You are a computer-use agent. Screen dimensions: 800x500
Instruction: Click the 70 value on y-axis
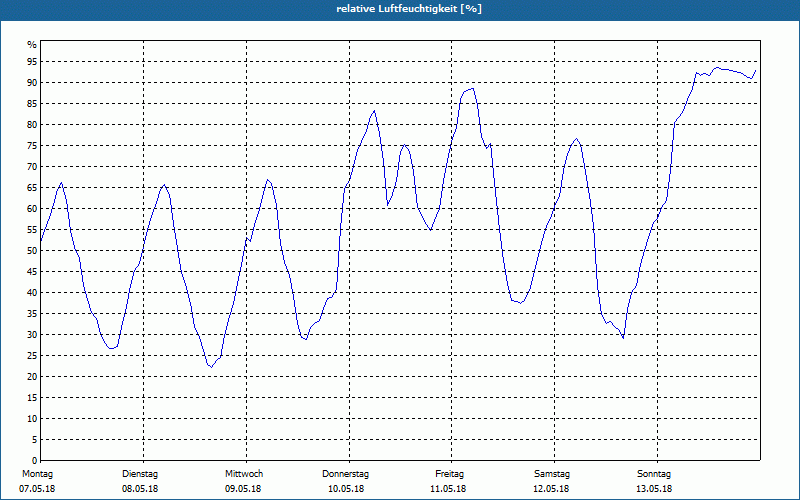click(x=32, y=167)
